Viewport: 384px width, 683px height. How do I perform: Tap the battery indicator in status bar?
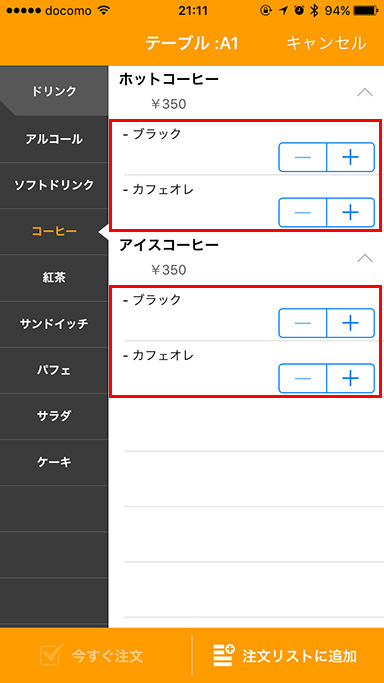367,10
